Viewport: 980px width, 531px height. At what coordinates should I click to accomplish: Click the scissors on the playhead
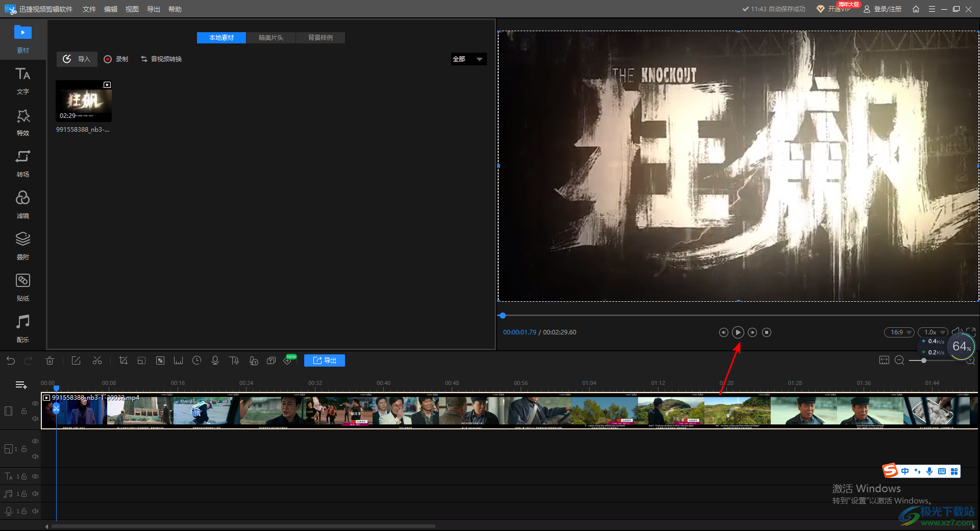click(x=56, y=408)
